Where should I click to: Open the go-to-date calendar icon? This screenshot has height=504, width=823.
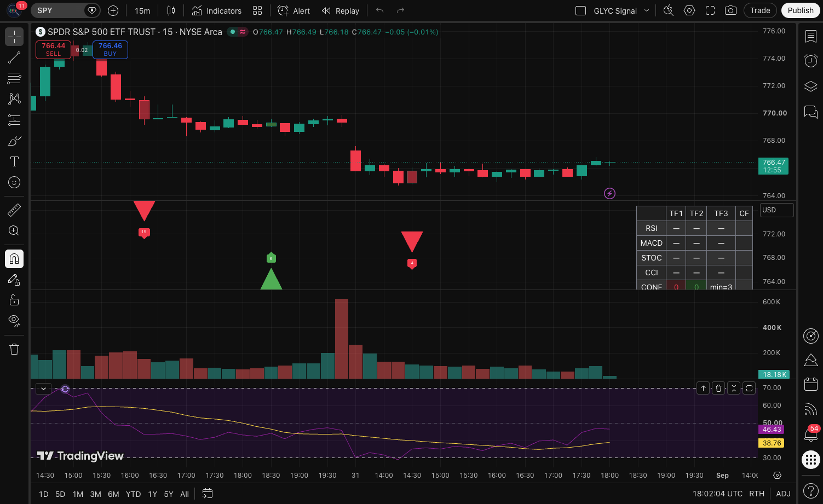[x=207, y=494]
